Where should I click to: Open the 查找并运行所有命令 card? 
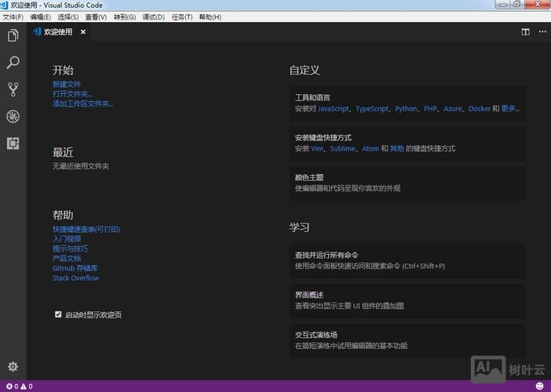407,261
